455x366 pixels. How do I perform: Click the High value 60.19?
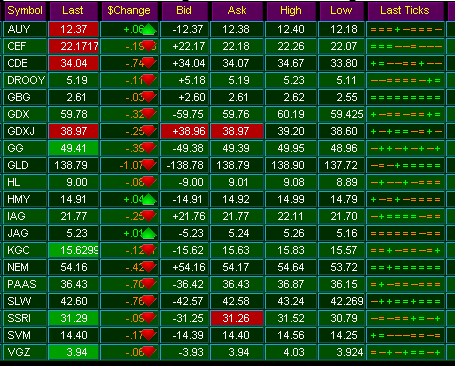pyautogui.click(x=291, y=114)
